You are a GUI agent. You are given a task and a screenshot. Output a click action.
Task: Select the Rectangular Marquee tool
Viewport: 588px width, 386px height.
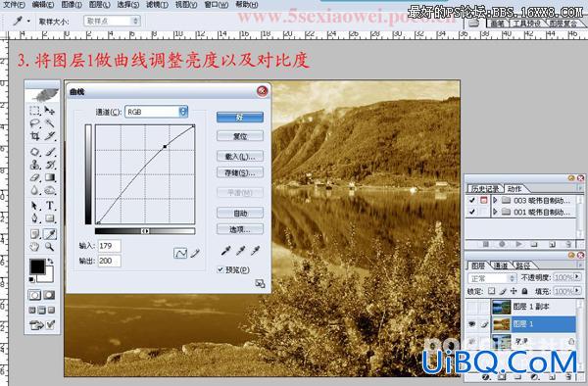34,110
